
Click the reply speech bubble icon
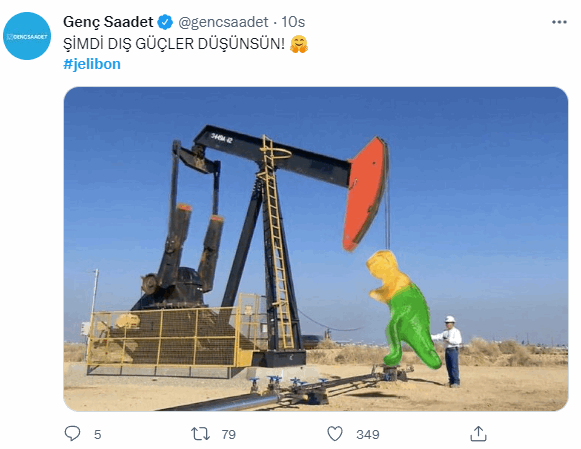coord(72,433)
